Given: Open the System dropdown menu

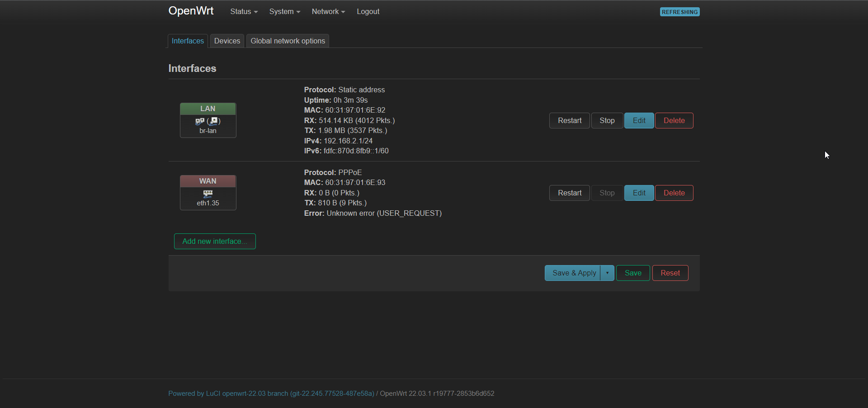Looking at the screenshot, I should (x=284, y=12).
